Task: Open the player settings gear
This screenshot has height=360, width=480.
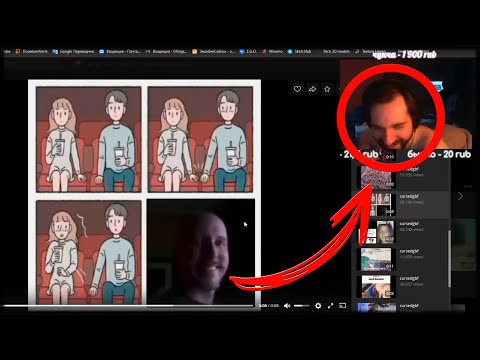Action: [x=318, y=306]
